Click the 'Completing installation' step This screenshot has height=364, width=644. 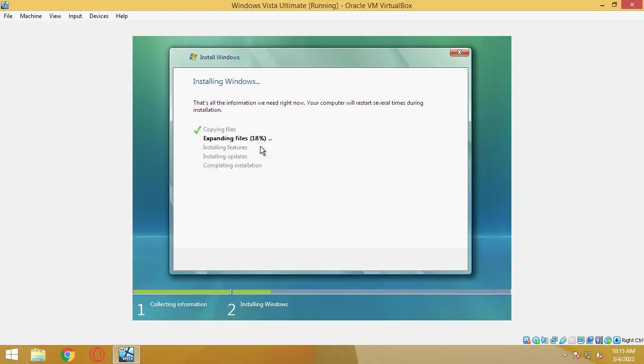pos(232,165)
